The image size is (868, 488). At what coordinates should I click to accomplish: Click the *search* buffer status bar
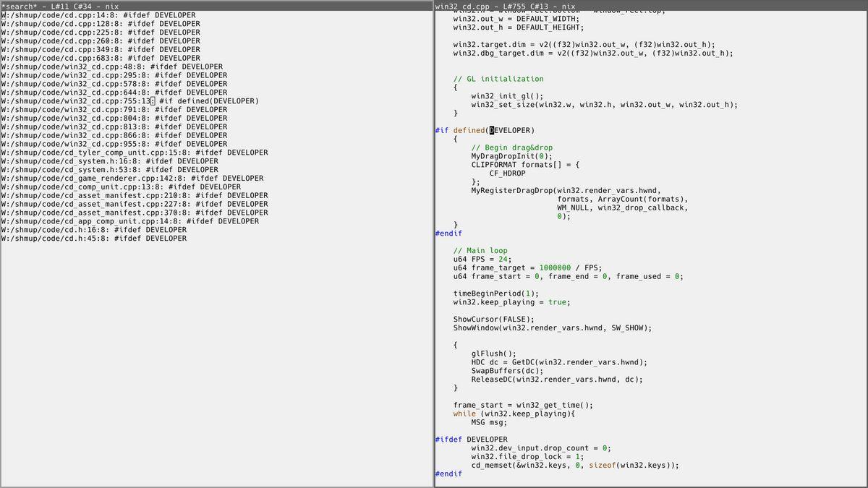[216, 6]
